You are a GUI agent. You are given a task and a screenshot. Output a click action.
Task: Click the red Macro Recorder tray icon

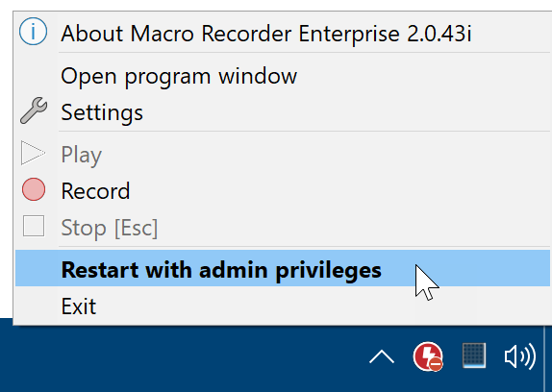pos(428,356)
